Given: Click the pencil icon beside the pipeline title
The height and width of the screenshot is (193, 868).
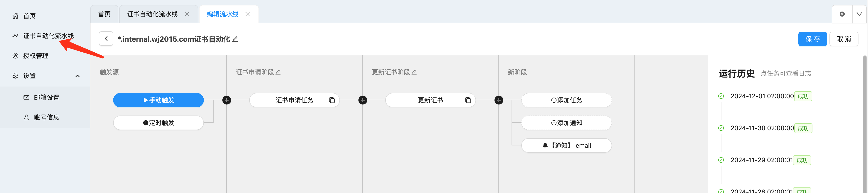Looking at the screenshot, I should pos(235,39).
